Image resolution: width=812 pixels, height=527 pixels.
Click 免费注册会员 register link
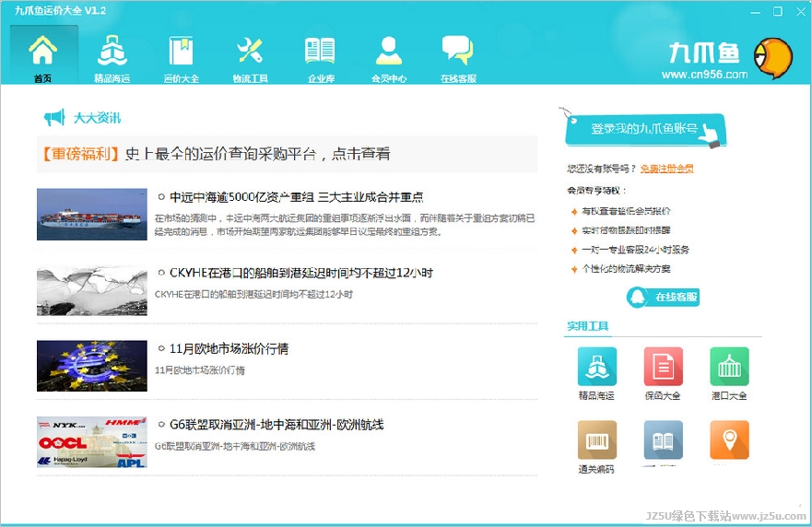click(667, 169)
